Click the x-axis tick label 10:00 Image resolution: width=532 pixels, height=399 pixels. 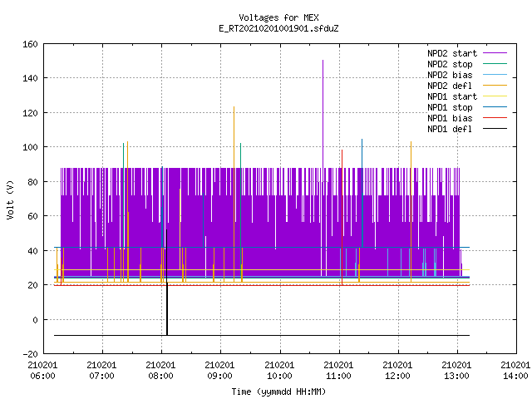click(x=279, y=376)
